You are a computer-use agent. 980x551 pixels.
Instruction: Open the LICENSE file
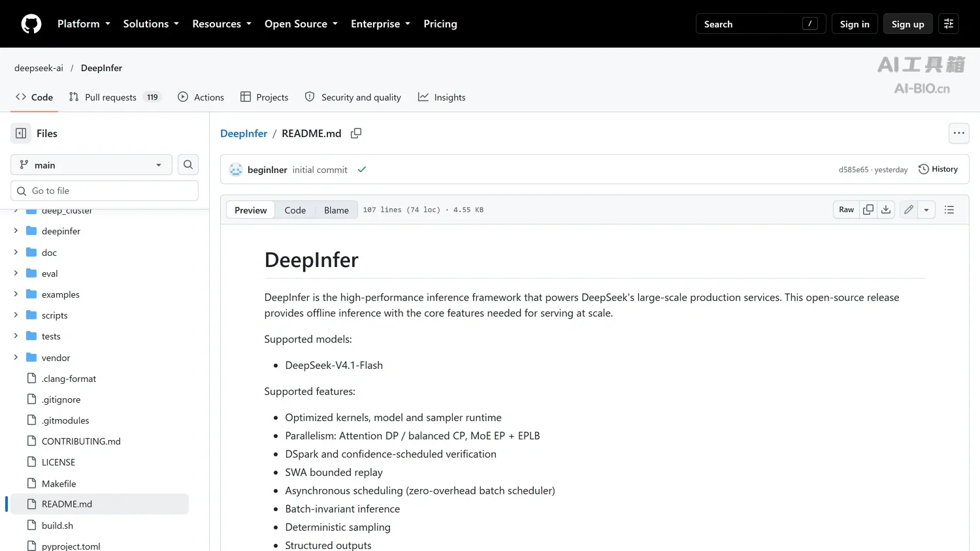pos(58,462)
